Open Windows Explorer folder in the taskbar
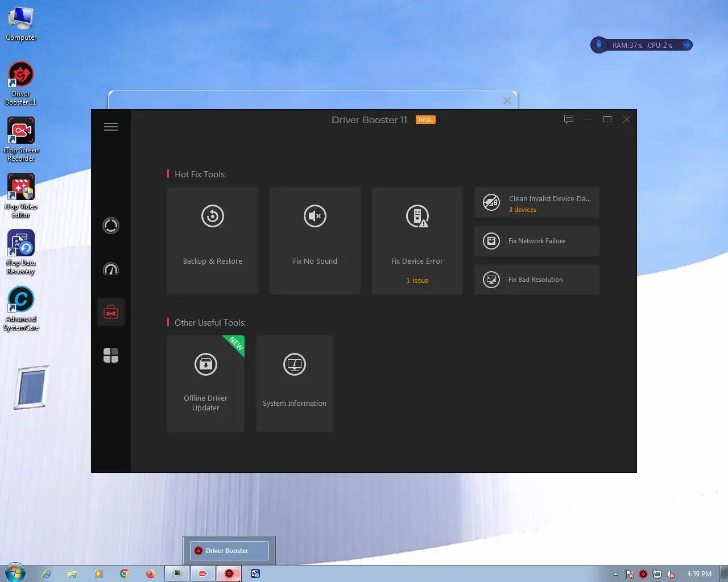Viewport: 728px width, 582px height. pos(72,573)
